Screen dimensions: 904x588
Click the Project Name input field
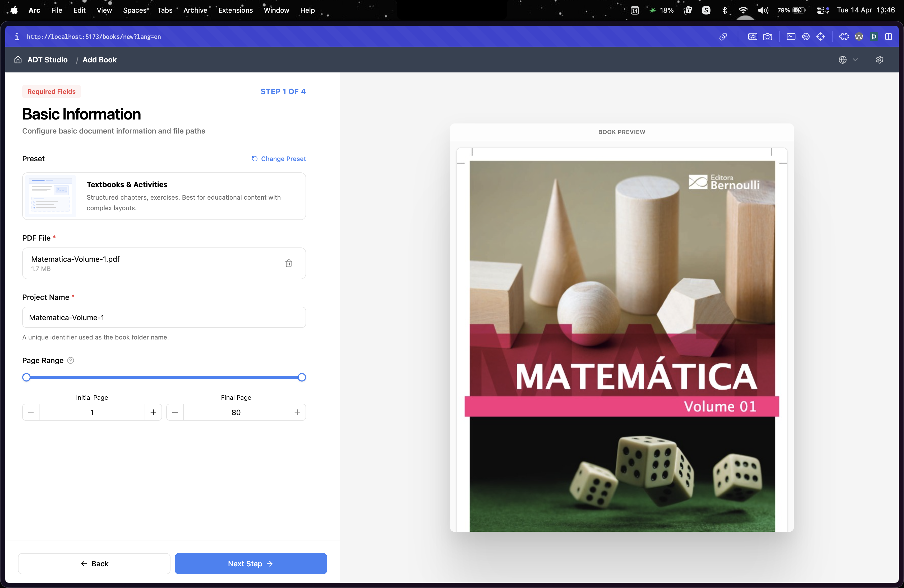point(164,318)
